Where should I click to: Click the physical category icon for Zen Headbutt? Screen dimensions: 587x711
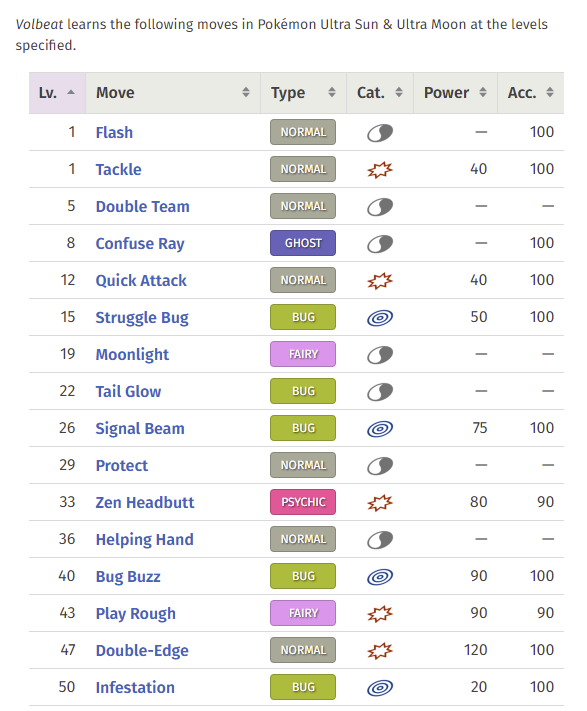pos(380,502)
